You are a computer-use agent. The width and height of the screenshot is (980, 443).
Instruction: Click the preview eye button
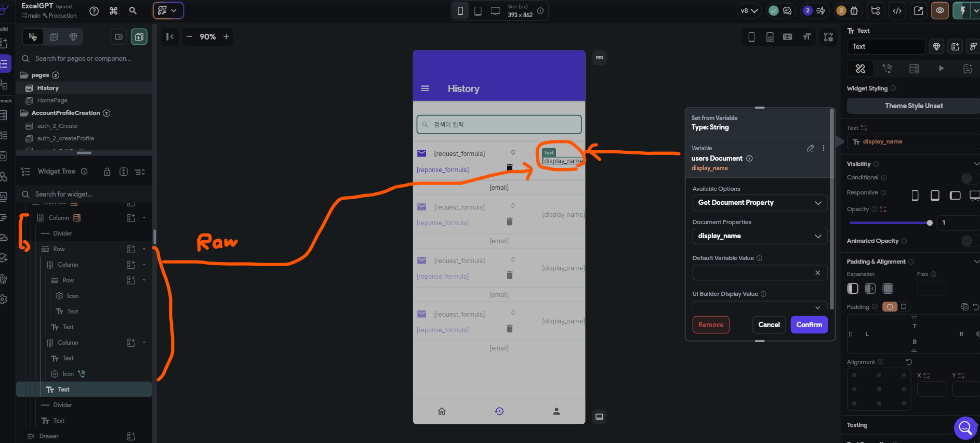(940, 10)
